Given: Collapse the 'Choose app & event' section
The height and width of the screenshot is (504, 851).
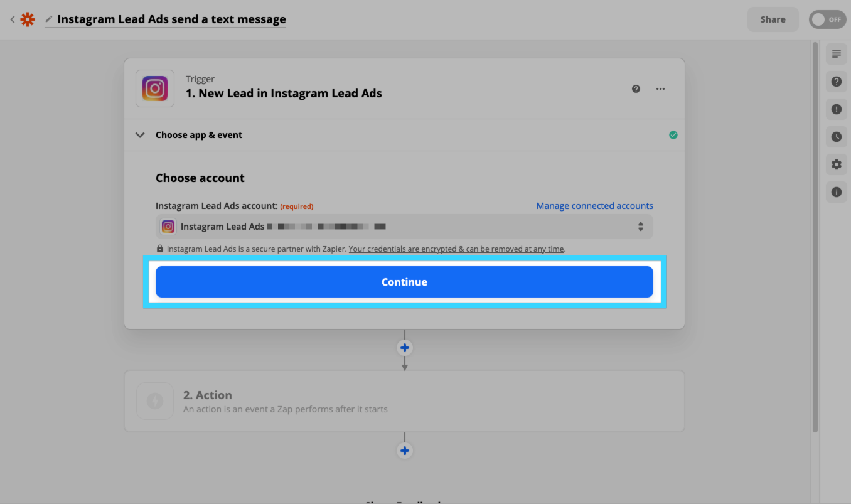Looking at the screenshot, I should 404,135.
